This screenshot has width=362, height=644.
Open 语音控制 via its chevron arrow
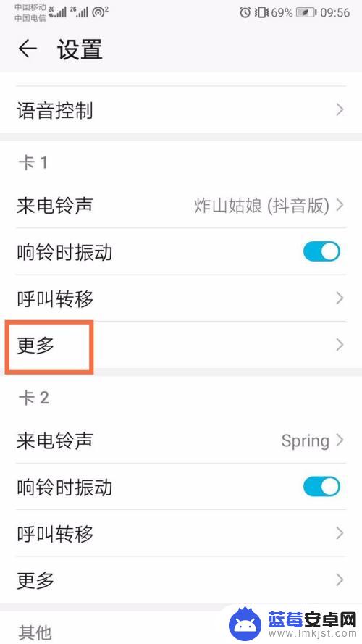(340, 109)
